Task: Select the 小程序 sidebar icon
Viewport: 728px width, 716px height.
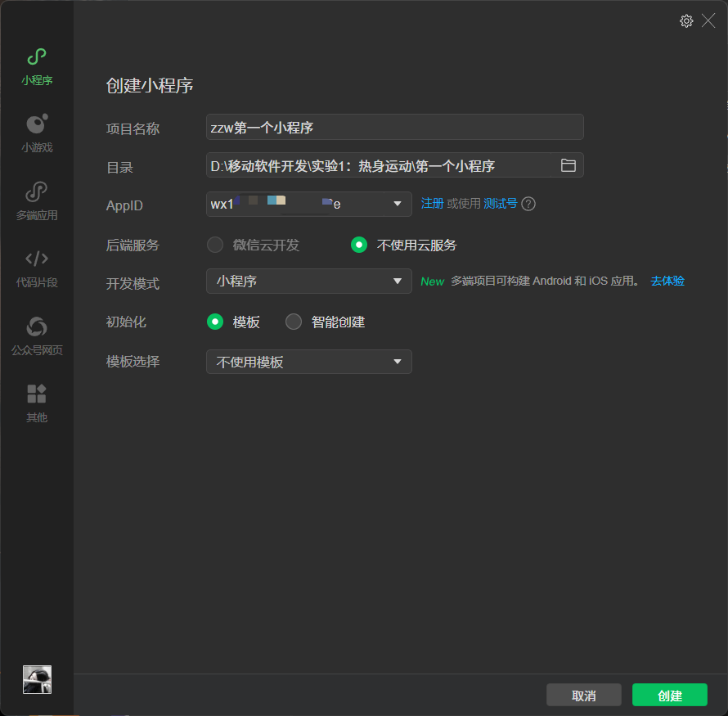Action: point(37,66)
